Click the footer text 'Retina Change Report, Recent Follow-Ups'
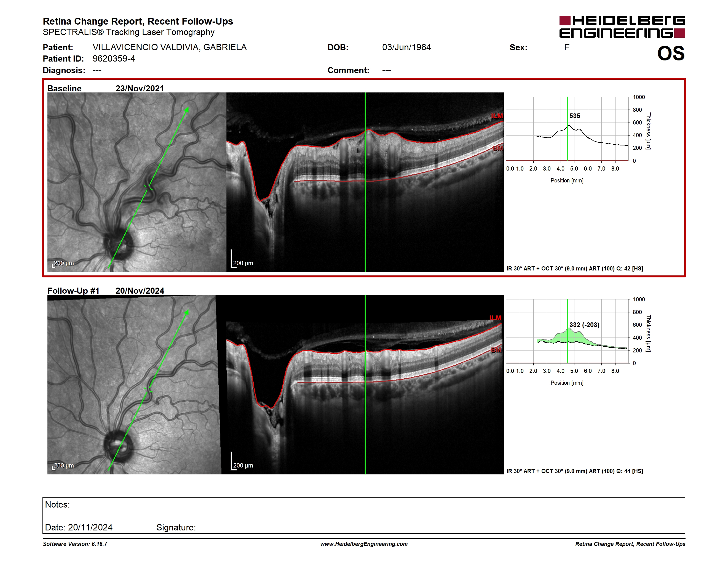728x563 pixels. coord(630,544)
